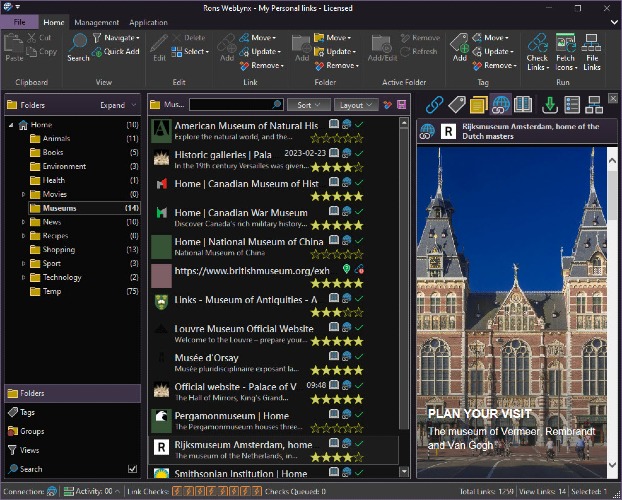Open the Louvre Museum Official Website link
Screen dimensions: 622x500
tap(244, 329)
